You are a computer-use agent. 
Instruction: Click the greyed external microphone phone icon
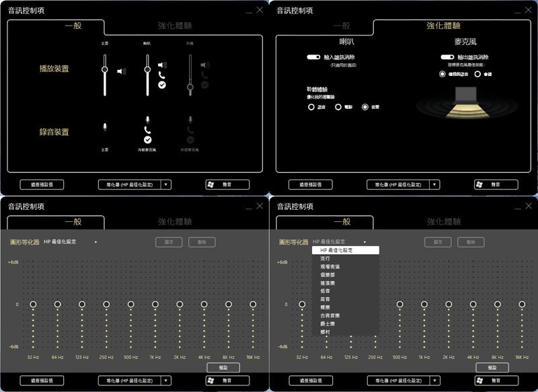[x=190, y=130]
